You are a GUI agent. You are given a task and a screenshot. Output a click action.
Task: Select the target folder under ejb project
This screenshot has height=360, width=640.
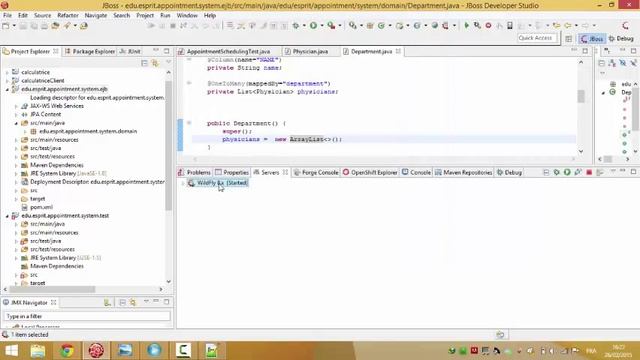(38, 199)
